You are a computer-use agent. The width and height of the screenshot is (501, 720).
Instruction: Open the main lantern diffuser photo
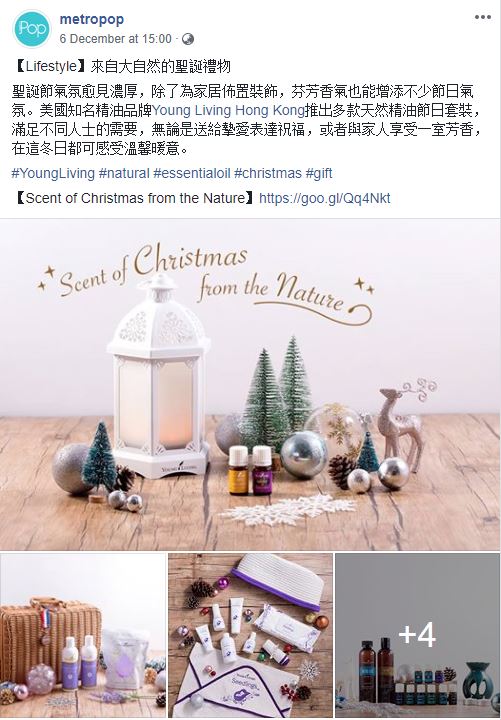tap(250, 384)
